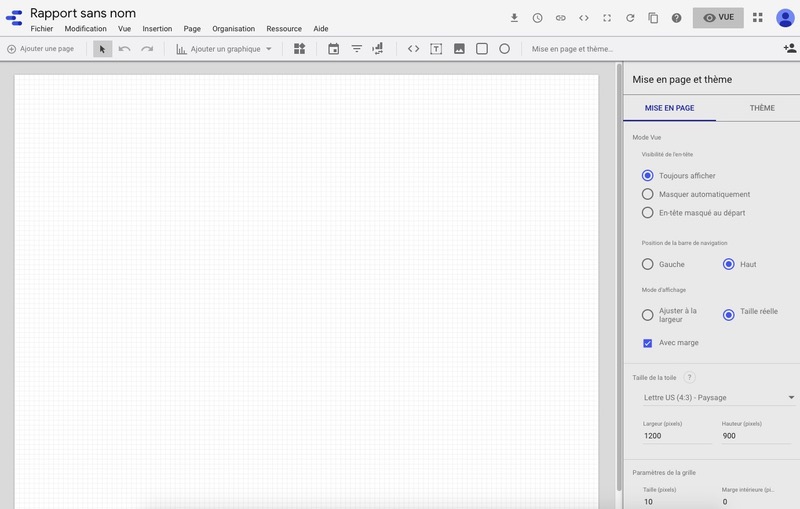Open the 'Ajouter un graphique' dropdown
This screenshot has width=800, height=509.
pyautogui.click(x=224, y=49)
